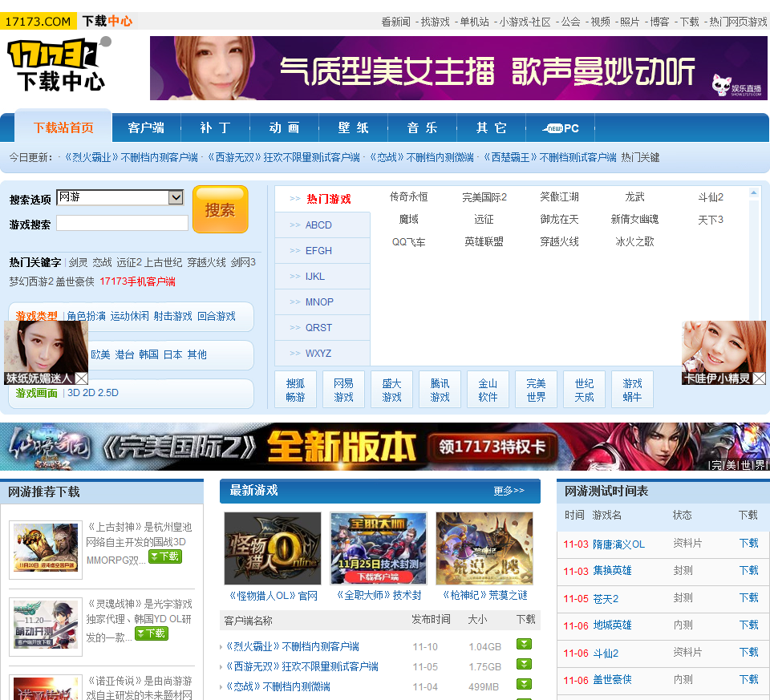Open the 怪物猎人OL game thumbnail

pyautogui.click(x=273, y=548)
